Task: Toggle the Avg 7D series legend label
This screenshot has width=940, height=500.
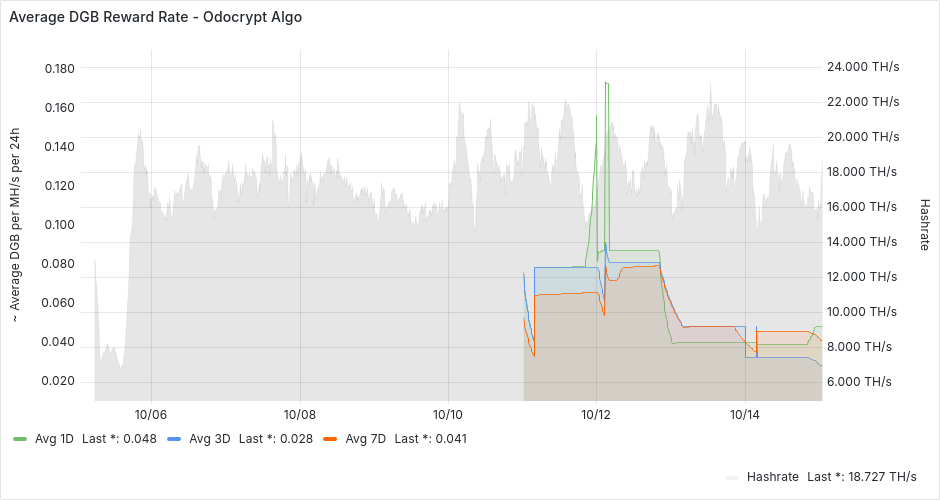Action: (365, 439)
